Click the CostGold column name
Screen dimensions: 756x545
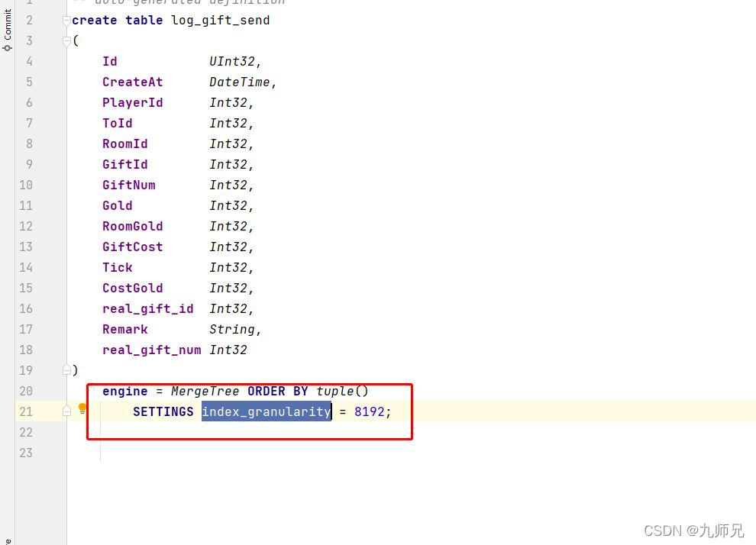133,289
